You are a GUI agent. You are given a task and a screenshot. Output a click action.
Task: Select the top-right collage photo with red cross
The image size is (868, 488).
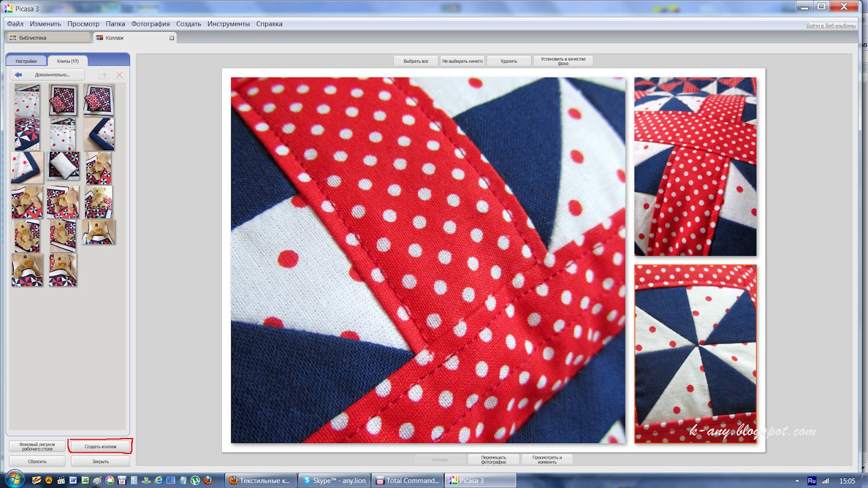[695, 166]
